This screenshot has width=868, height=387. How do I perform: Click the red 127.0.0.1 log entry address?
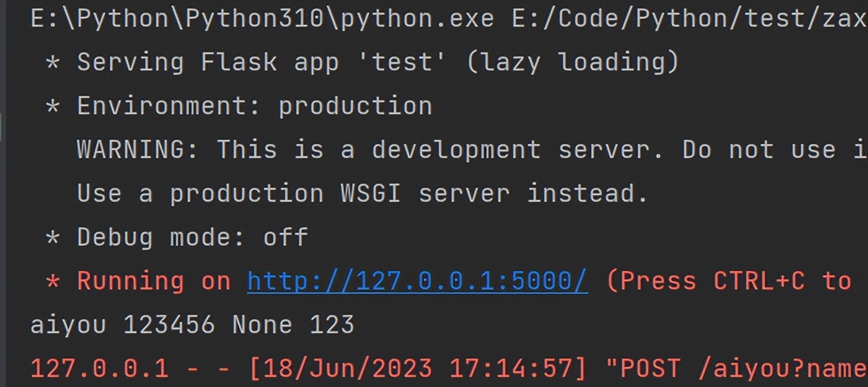point(100,369)
